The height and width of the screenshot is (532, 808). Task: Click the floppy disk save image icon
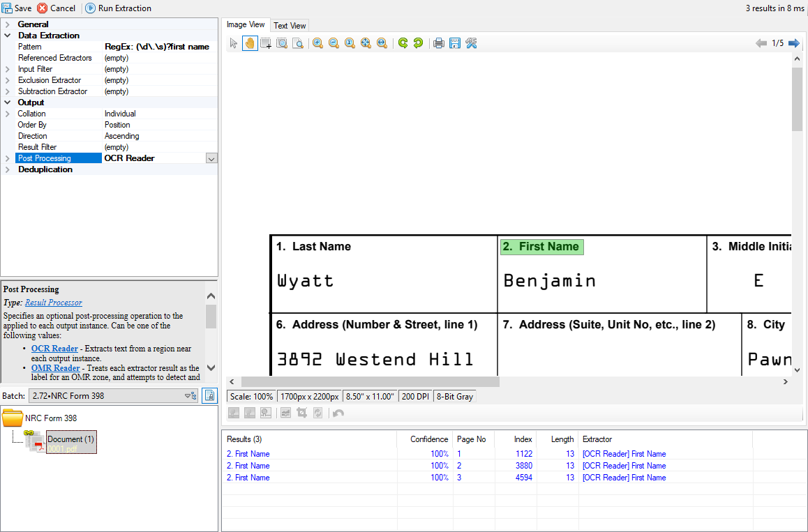[455, 43]
